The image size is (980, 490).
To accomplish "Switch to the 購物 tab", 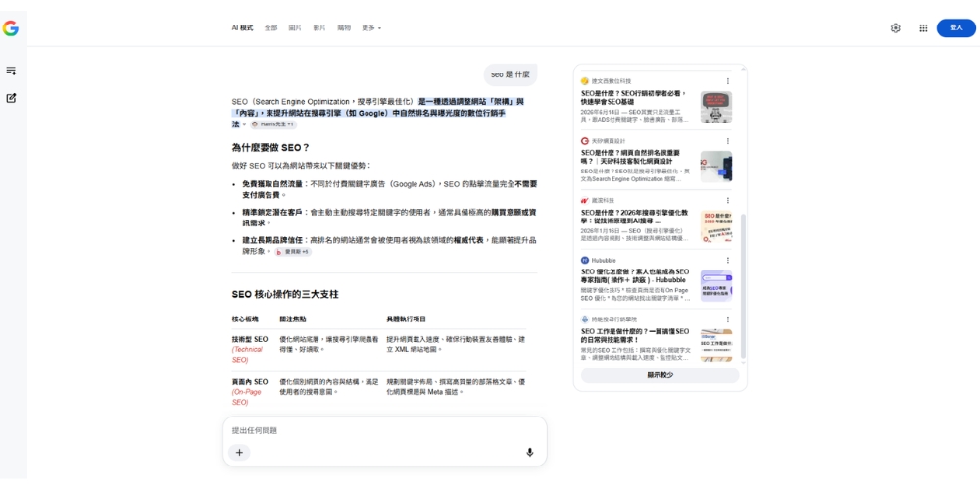I will pos(344,28).
